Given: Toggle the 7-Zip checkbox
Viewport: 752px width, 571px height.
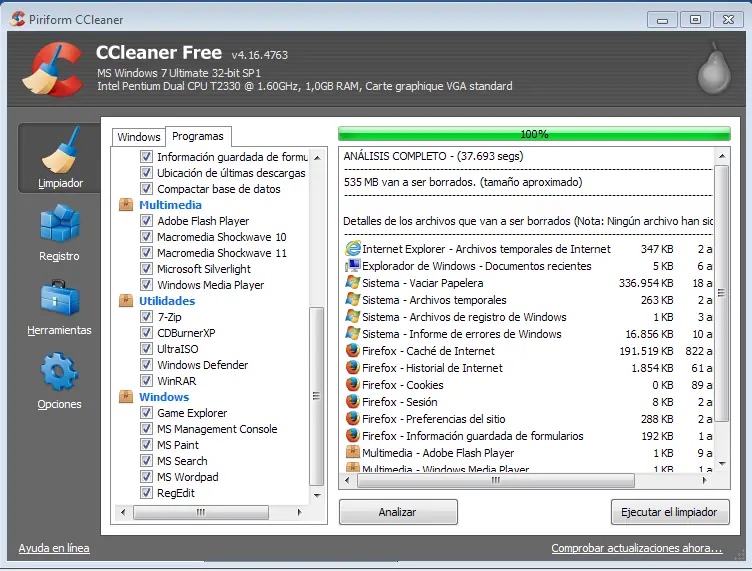Looking at the screenshot, I should click(146, 316).
